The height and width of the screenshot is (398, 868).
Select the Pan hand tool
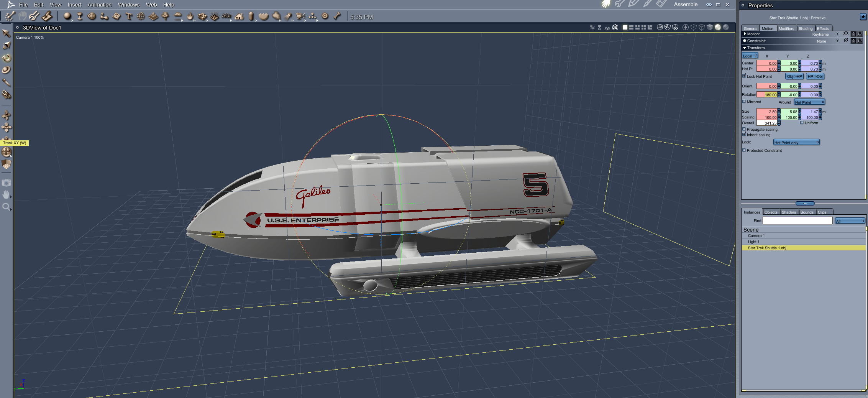point(6,195)
